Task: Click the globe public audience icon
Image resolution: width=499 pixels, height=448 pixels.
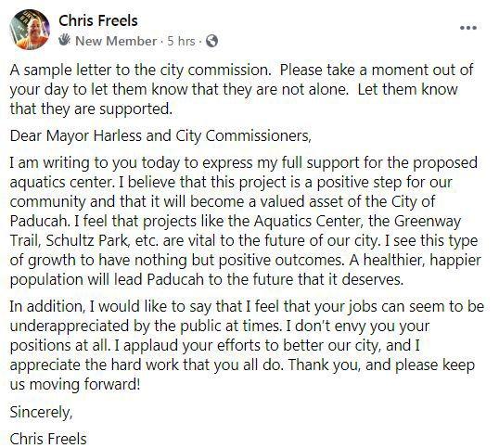Action: tap(212, 41)
